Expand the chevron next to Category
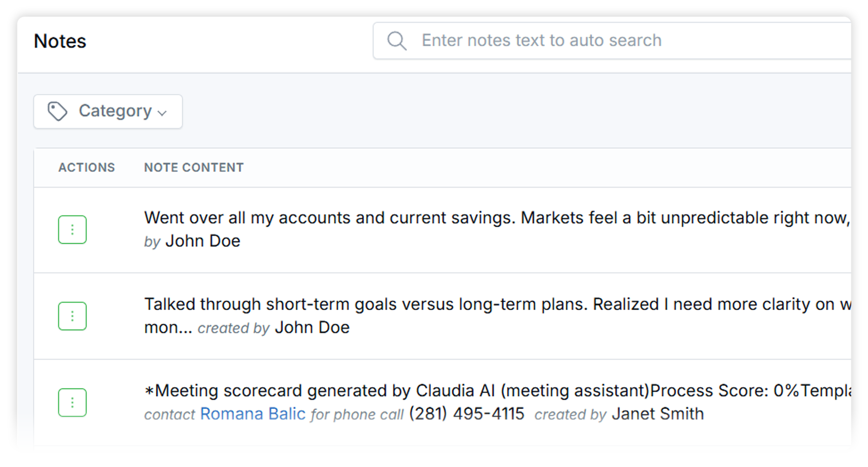868x467 pixels. coord(163,113)
